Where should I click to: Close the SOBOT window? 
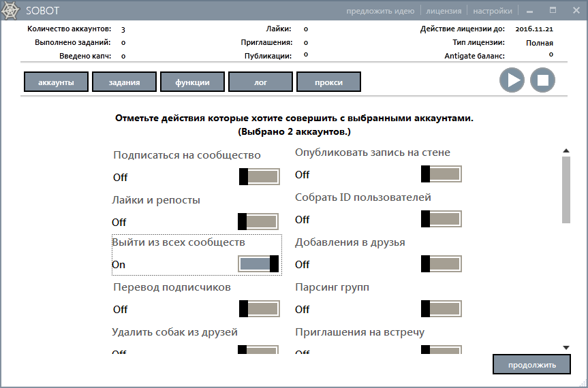click(x=576, y=10)
